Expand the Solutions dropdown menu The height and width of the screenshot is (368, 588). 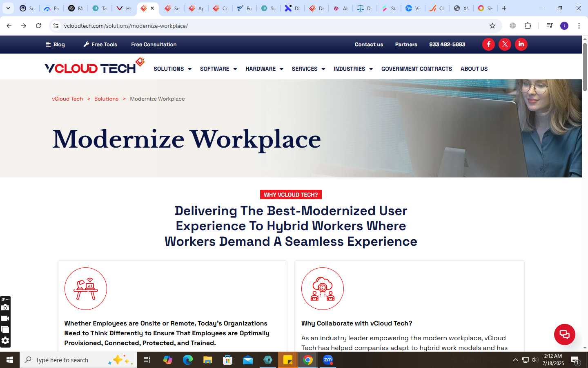[x=172, y=69]
